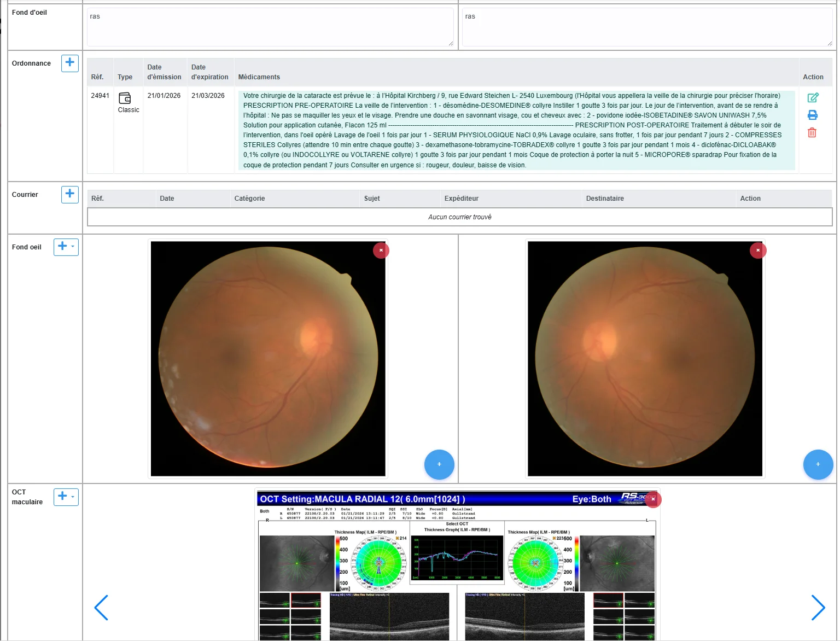Viewport: 840px width, 641px height.
Task: Add a new Courrier with the plus icon
Action: pos(69,195)
